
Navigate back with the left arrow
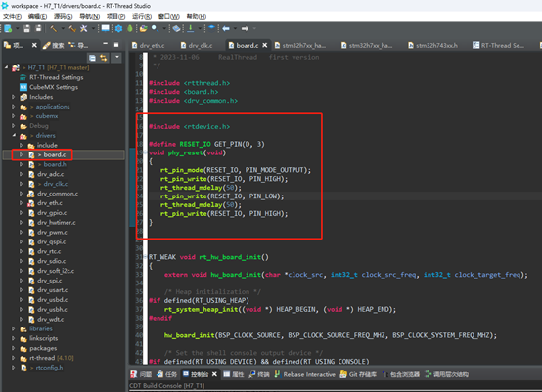click(226, 29)
